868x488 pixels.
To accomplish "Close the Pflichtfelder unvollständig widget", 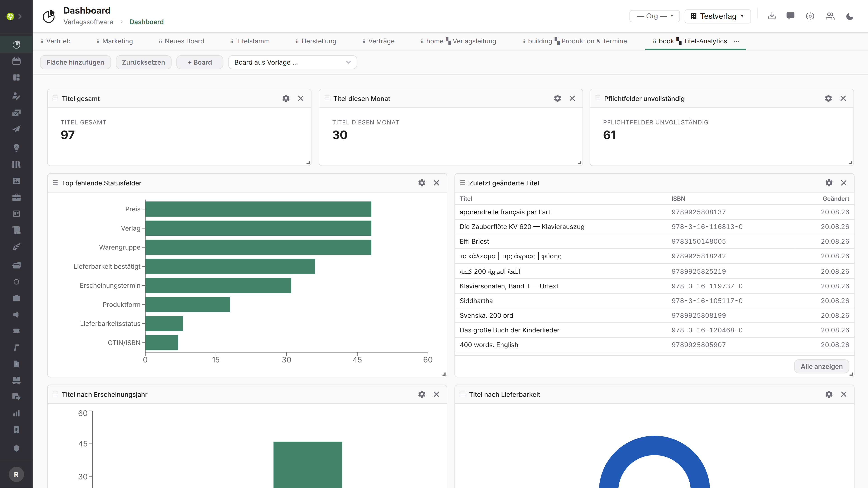I will click(x=843, y=98).
